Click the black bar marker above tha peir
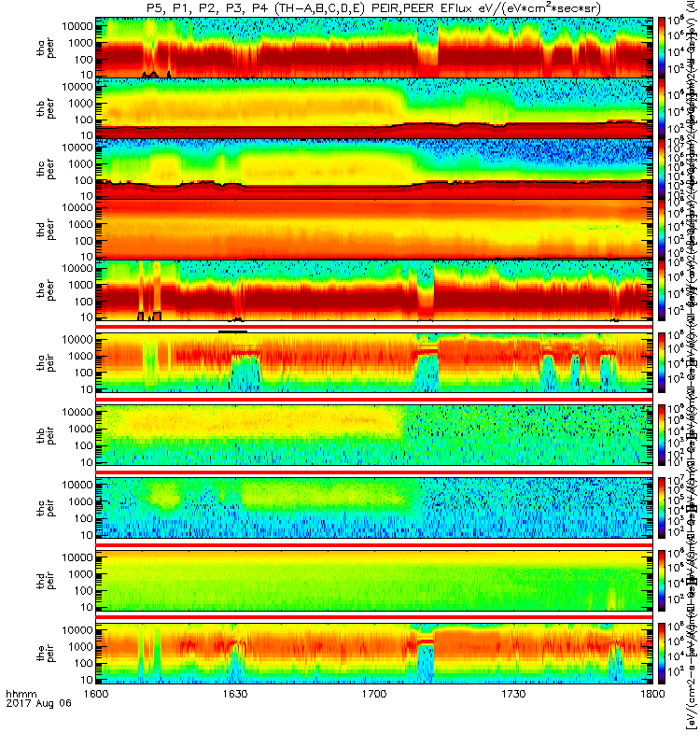 tap(232, 331)
